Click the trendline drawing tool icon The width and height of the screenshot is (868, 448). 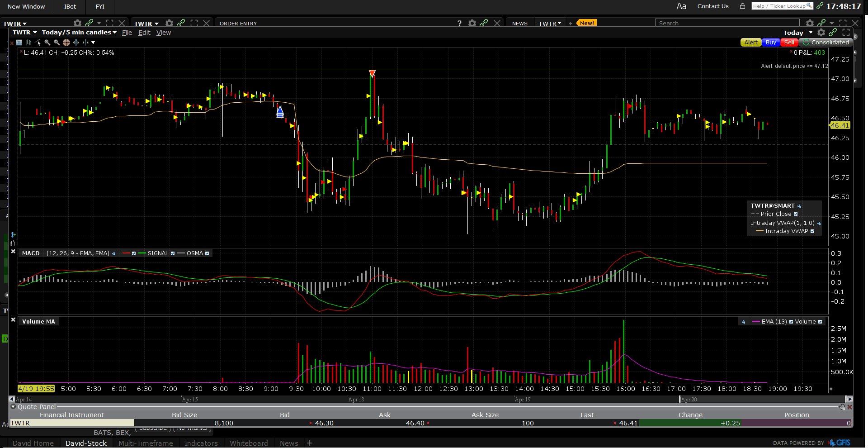click(x=38, y=43)
